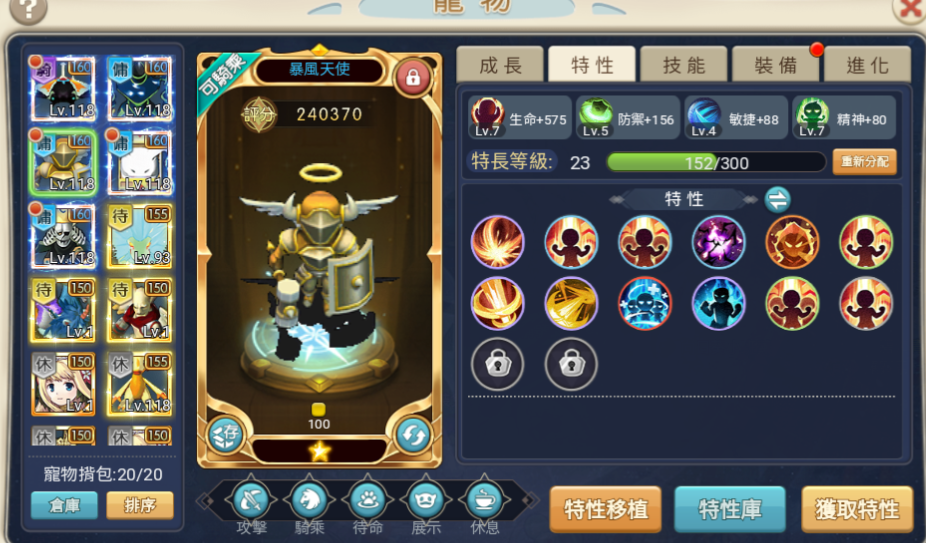This screenshot has width=926, height=543.
Task: Click the circular refresh arrows on pet card
Action: (x=412, y=436)
